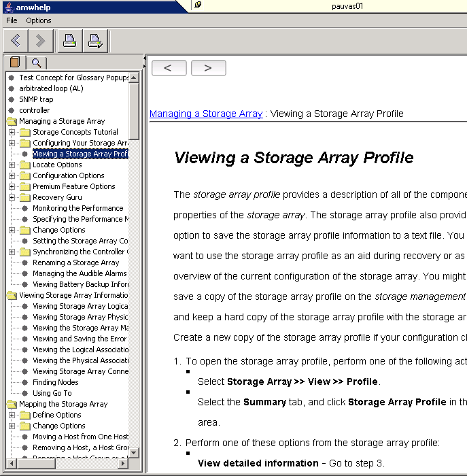Click the toolbar Back arrow icon
Image resolution: width=467 pixels, height=476 pixels.
pos(16,41)
